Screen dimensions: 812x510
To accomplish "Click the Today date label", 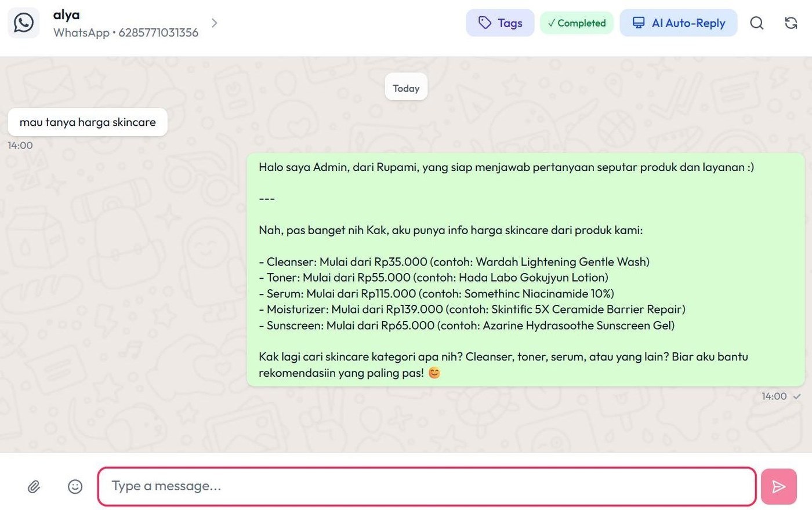I will 406,88.
